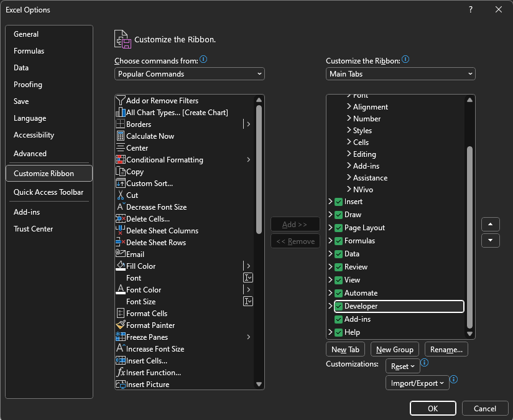This screenshot has width=513, height=420.
Task: Click the Borders grid icon
Action: (x=121, y=124)
